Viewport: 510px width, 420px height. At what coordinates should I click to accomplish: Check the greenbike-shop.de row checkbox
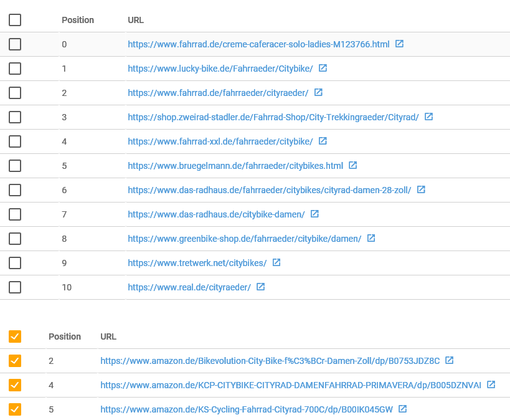15,239
